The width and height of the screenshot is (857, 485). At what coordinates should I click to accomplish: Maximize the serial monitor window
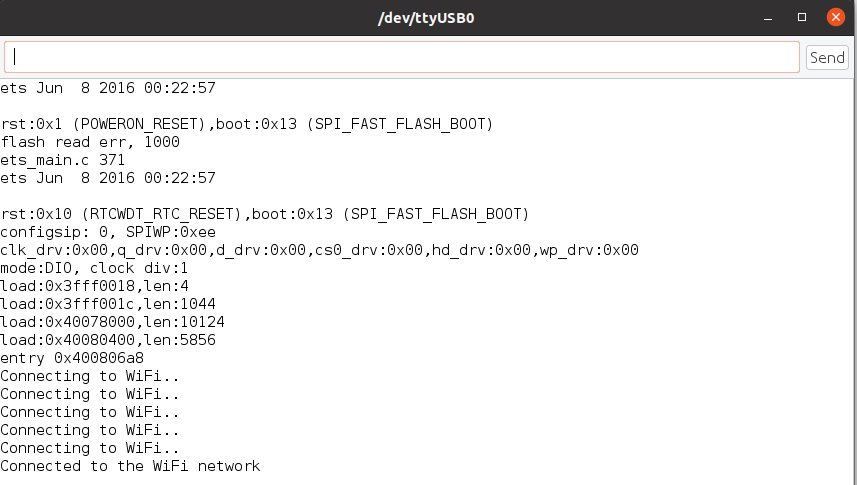[802, 17]
